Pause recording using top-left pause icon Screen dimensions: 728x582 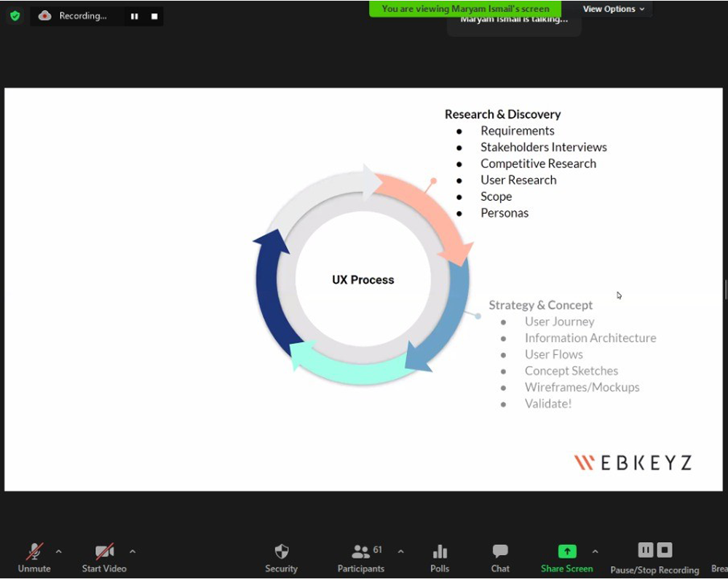pos(135,16)
